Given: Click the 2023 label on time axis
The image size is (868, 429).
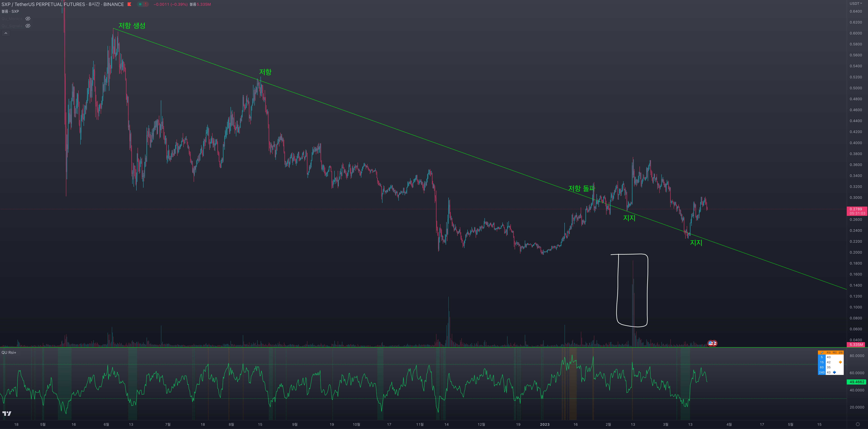Looking at the screenshot, I should click(544, 424).
